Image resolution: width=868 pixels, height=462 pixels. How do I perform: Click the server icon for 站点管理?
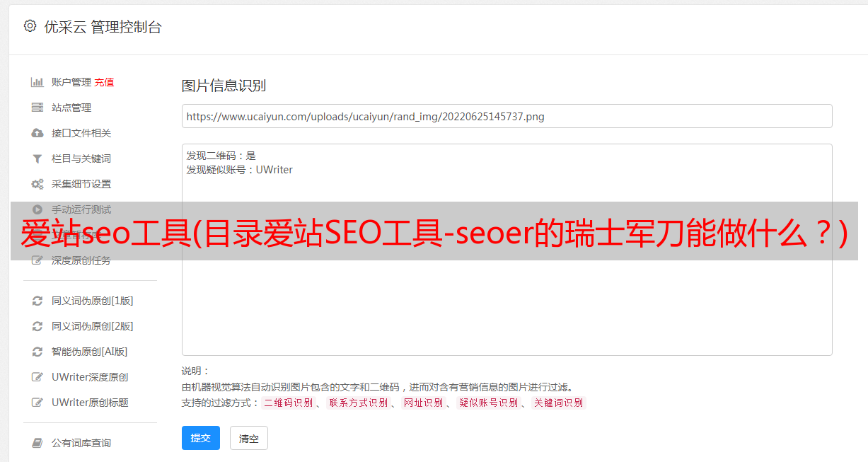tap(37, 108)
